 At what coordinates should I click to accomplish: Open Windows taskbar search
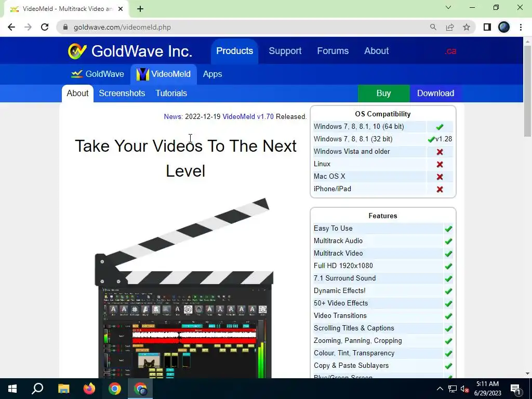pyautogui.click(x=37, y=389)
